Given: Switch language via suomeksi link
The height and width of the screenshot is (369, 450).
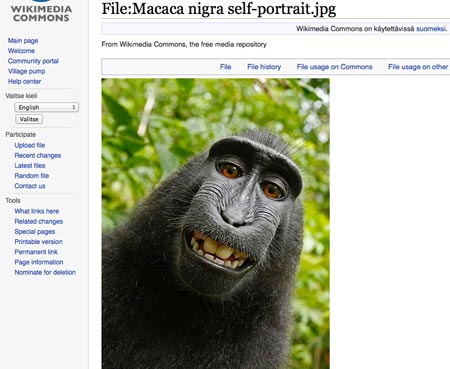Looking at the screenshot, I should tap(431, 29).
